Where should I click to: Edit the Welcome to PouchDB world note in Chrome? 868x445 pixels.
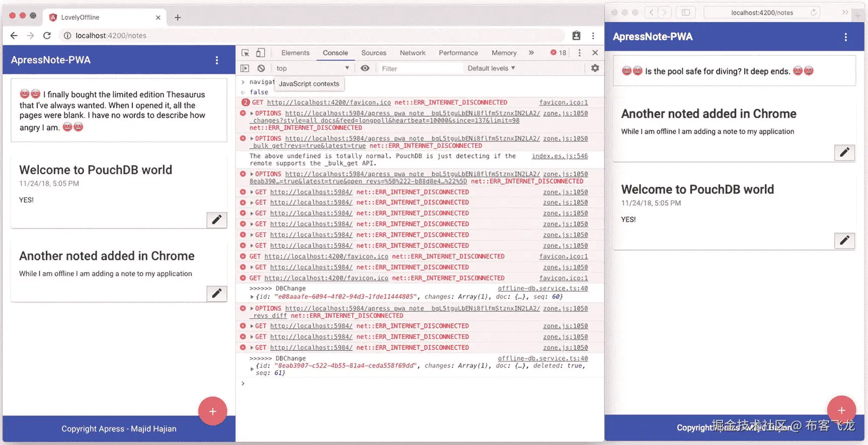[x=217, y=220]
